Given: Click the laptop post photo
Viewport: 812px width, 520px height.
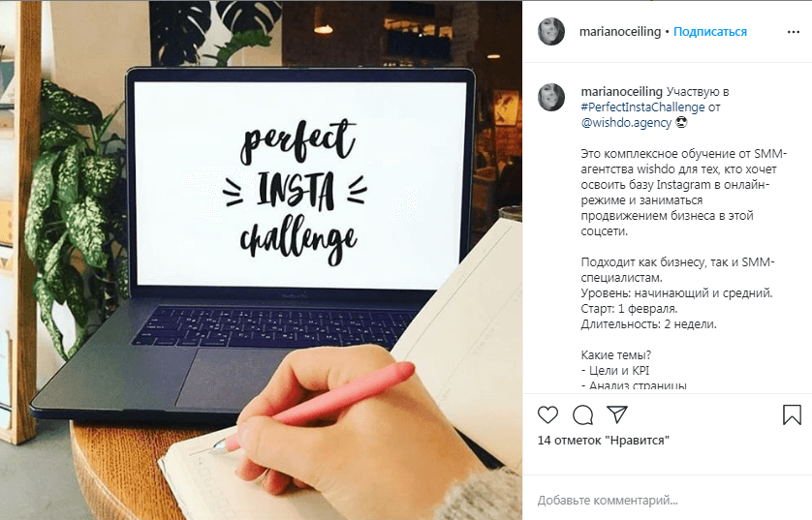Looking at the screenshot, I should [261, 260].
